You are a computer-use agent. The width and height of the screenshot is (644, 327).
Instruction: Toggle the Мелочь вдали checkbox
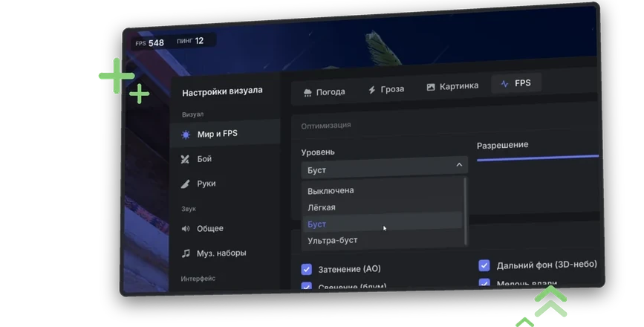[484, 282]
